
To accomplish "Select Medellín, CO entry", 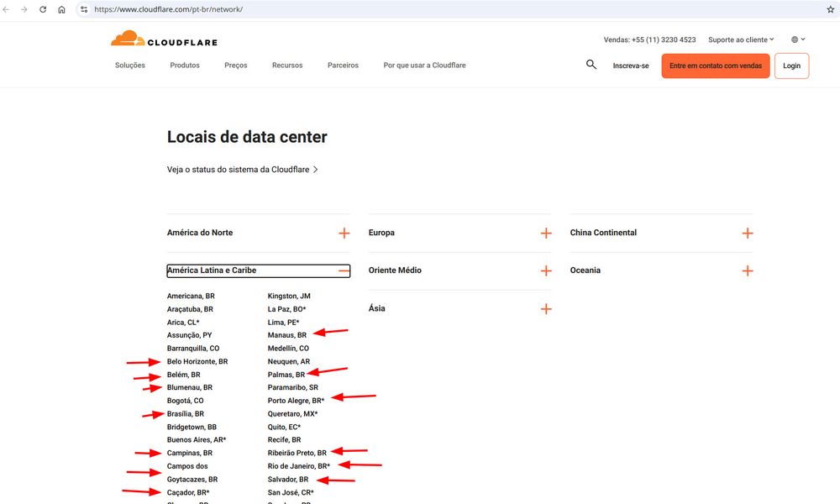I will 288,348.
